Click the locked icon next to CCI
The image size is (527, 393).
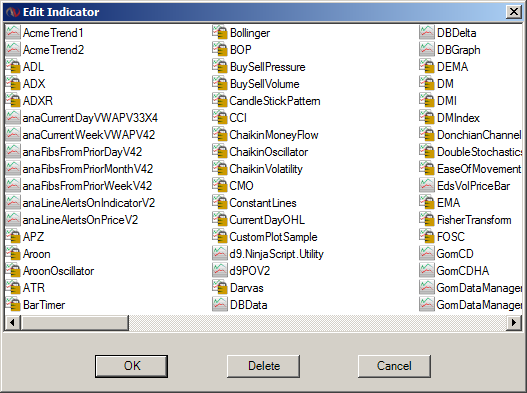point(220,118)
